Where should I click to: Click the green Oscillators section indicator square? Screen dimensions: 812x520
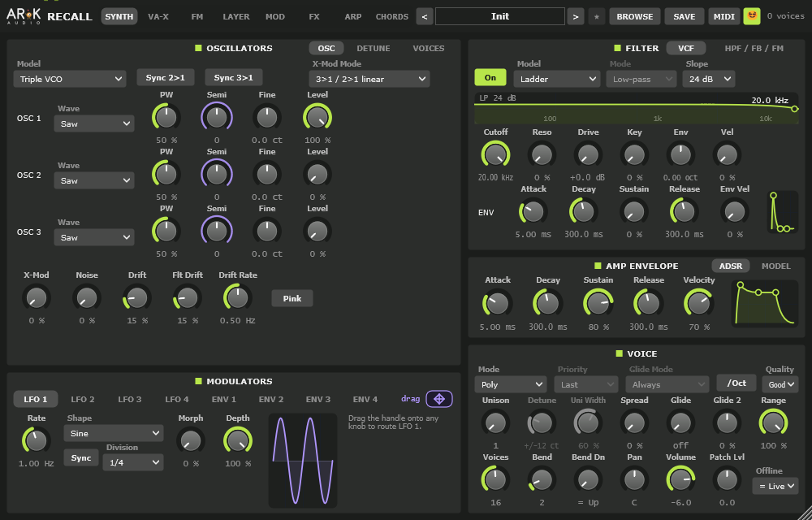click(x=198, y=48)
